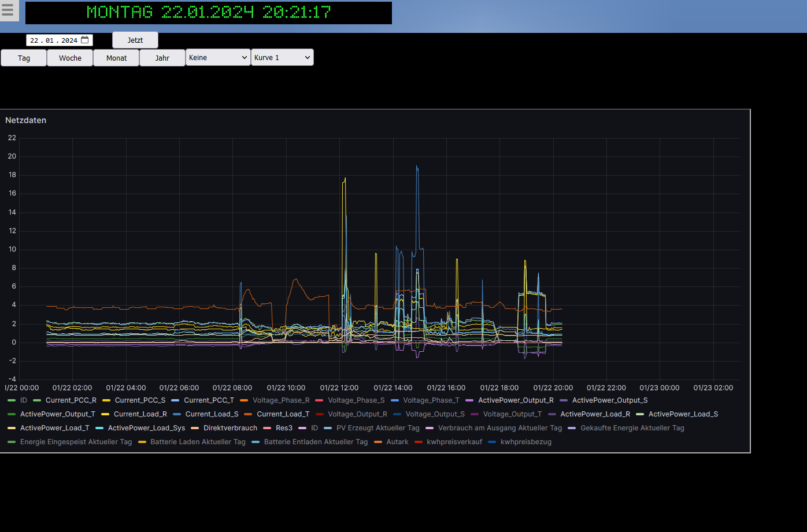Select the Monat range button

point(116,58)
